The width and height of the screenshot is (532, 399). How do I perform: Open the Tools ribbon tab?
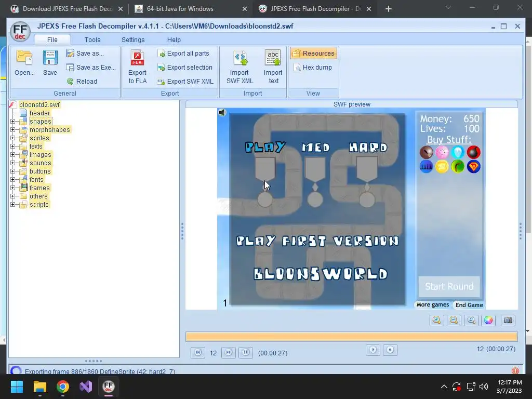[x=92, y=39]
